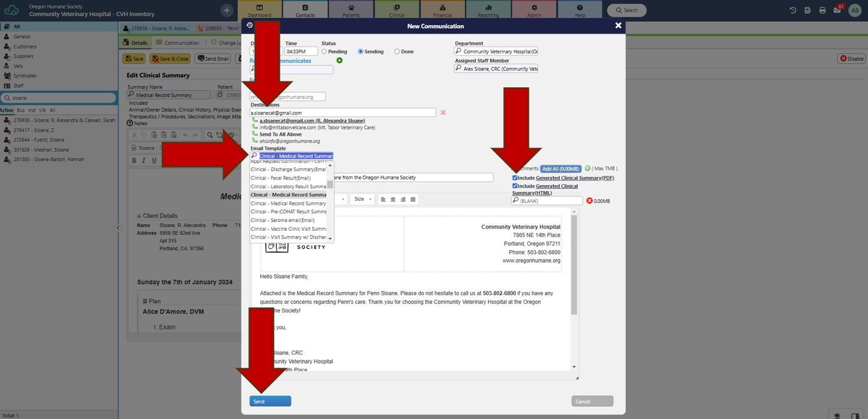Click the printer icon in top bar
The height and width of the screenshot is (419, 868).
pyautogui.click(x=822, y=10)
